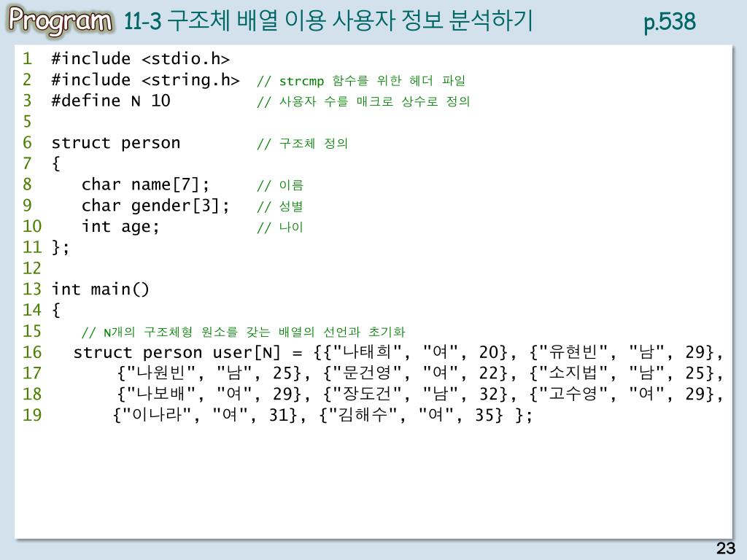Click the slide number '23'

(726, 548)
